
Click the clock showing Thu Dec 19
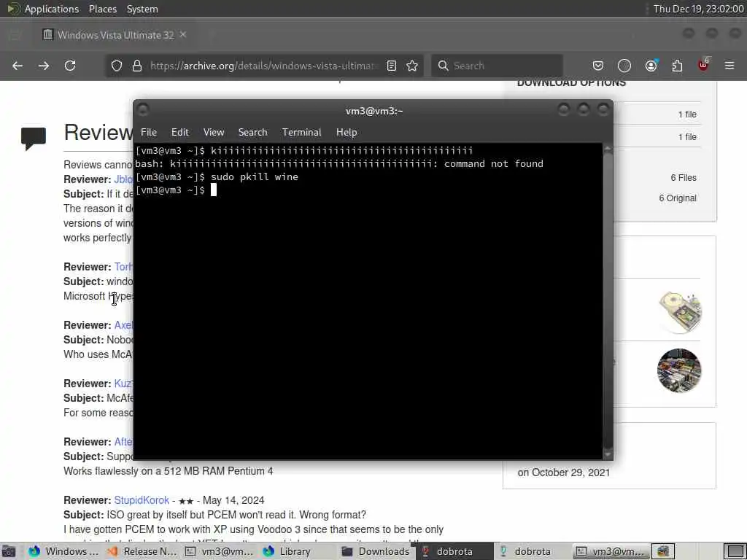[x=697, y=9]
